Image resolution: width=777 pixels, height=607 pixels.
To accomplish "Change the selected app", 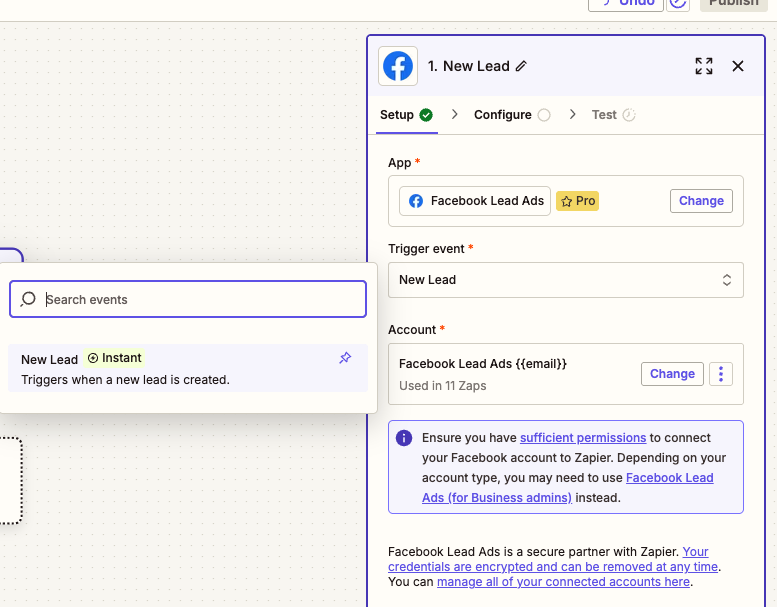I will (x=701, y=201).
